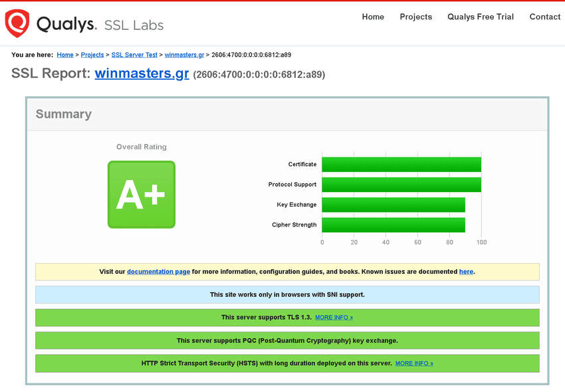Screen dimensions: 565x392
Task: Open the Qualys Free Trial menu item
Action: coord(481,17)
